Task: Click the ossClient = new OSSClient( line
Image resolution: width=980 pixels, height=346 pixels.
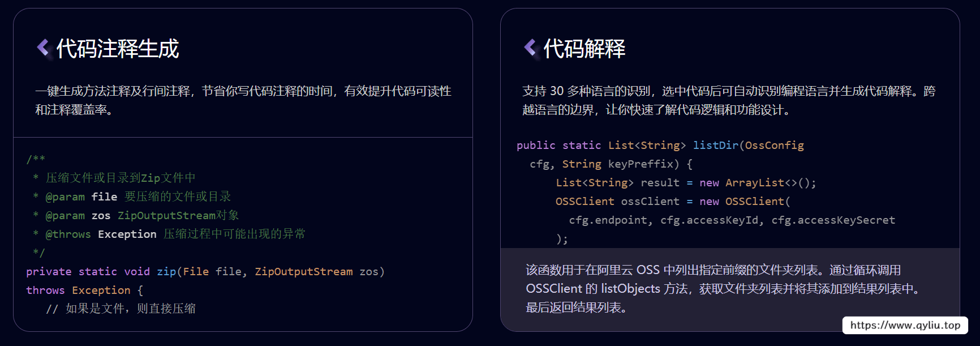Action: 673,202
